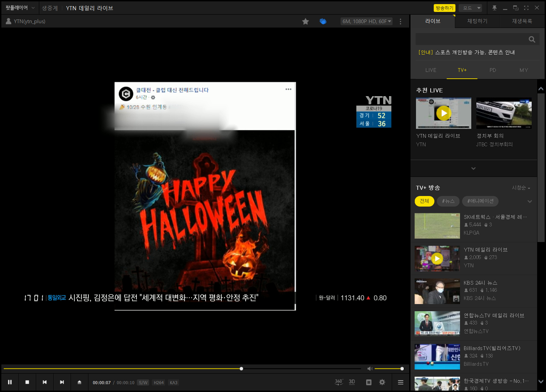Screen dimensions: 546x392
Task: Open the YTN 데일리 라이브 list thumbnail
Action: click(x=437, y=258)
